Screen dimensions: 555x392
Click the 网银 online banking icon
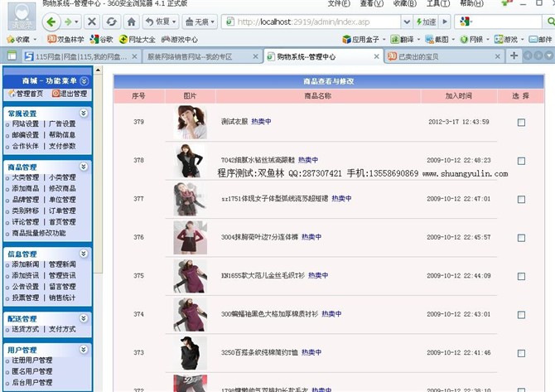tap(472, 39)
